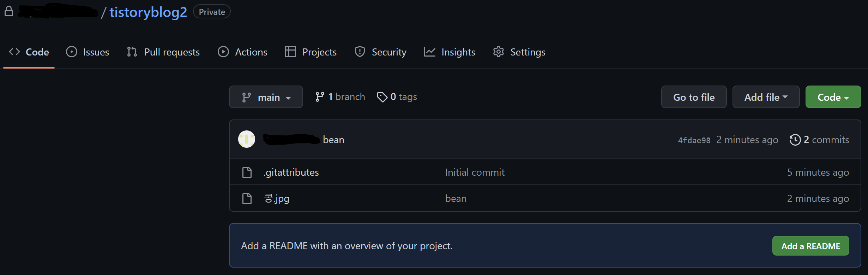868x275 pixels.
Task: Open the 콩.jpg file
Action: click(277, 198)
